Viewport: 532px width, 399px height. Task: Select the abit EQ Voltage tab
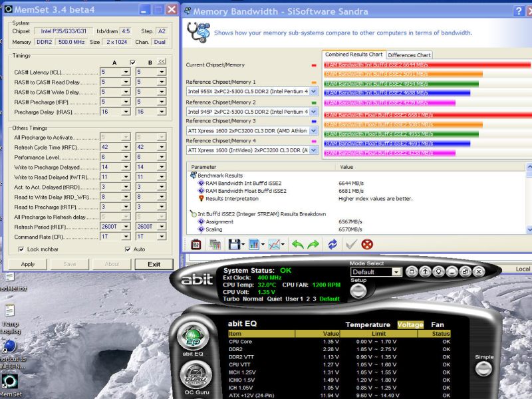[x=410, y=325]
